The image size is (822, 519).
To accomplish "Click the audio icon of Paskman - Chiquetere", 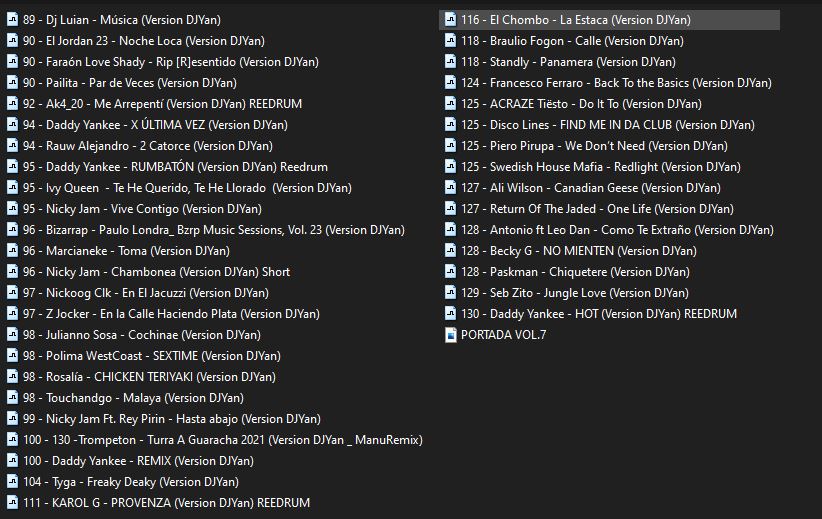I will 450,271.
